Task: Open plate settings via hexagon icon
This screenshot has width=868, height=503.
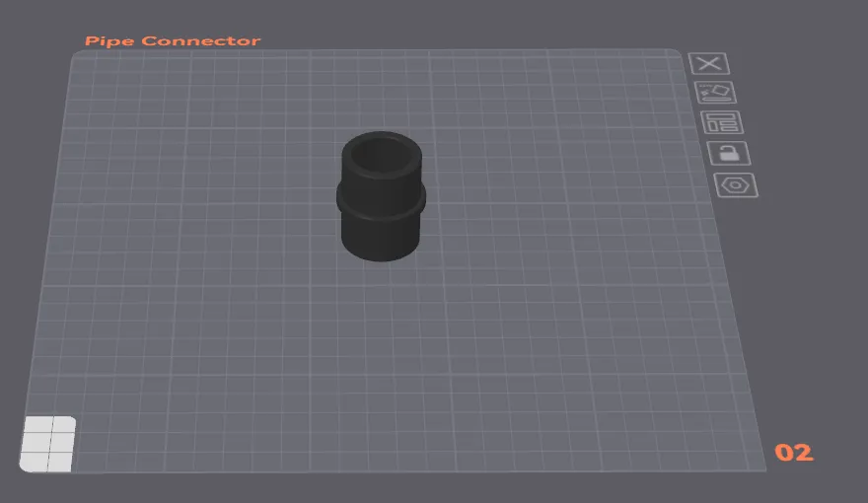Action: (736, 184)
